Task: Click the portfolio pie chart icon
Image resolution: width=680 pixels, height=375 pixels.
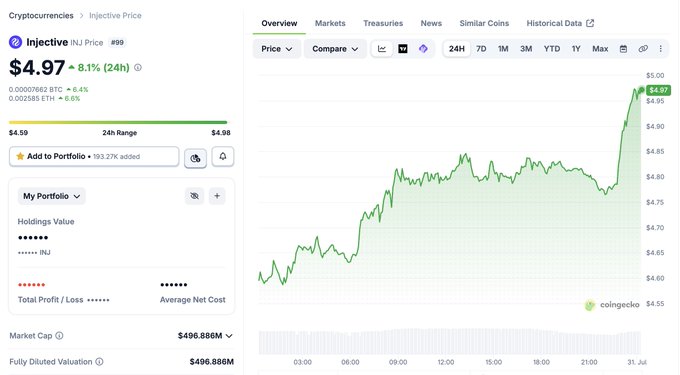Action: click(195, 158)
